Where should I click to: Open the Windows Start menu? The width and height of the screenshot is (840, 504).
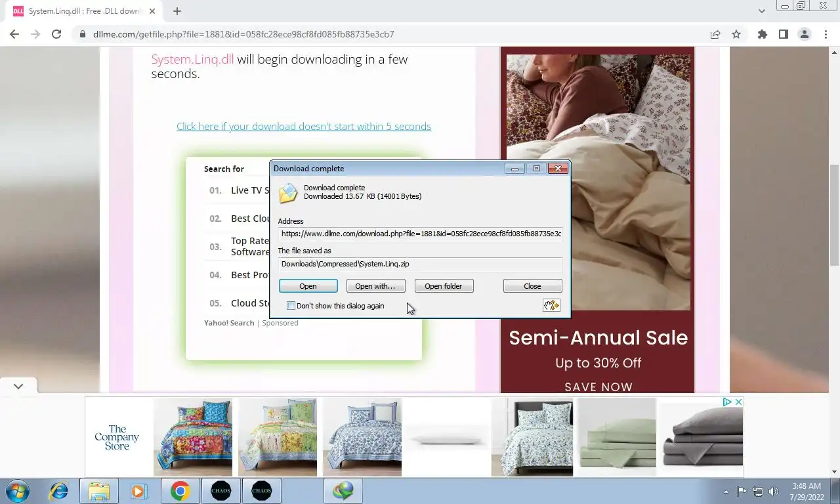(17, 491)
